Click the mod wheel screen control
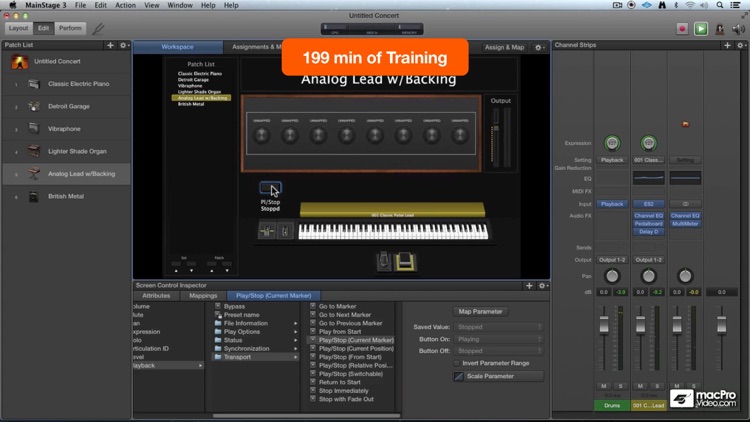 pos(285,232)
